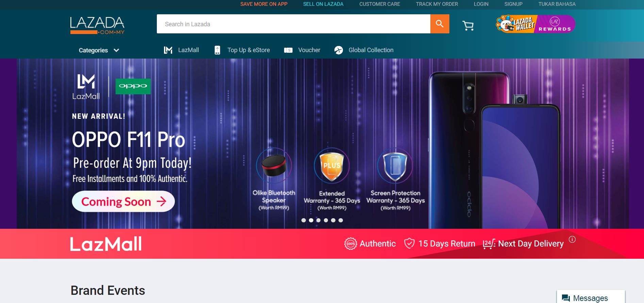Open the Laz Rewards badge
Screen dimensions: 644x303
point(555,24)
